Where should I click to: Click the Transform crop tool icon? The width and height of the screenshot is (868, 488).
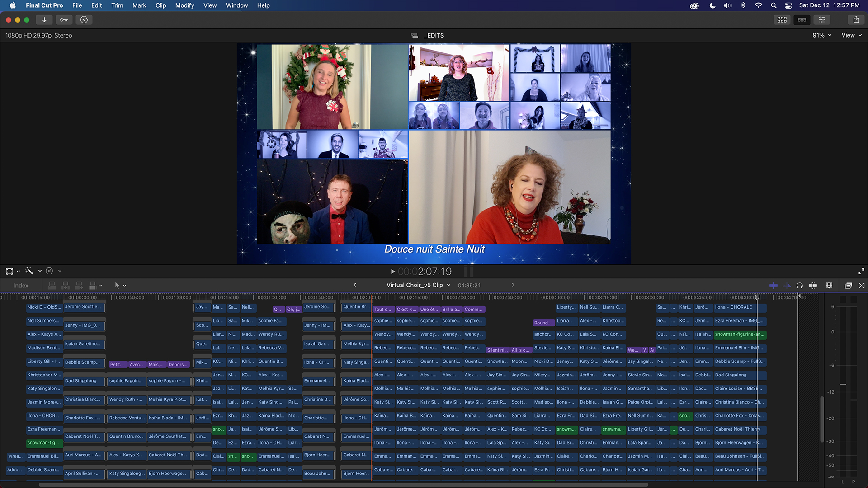tap(9, 271)
